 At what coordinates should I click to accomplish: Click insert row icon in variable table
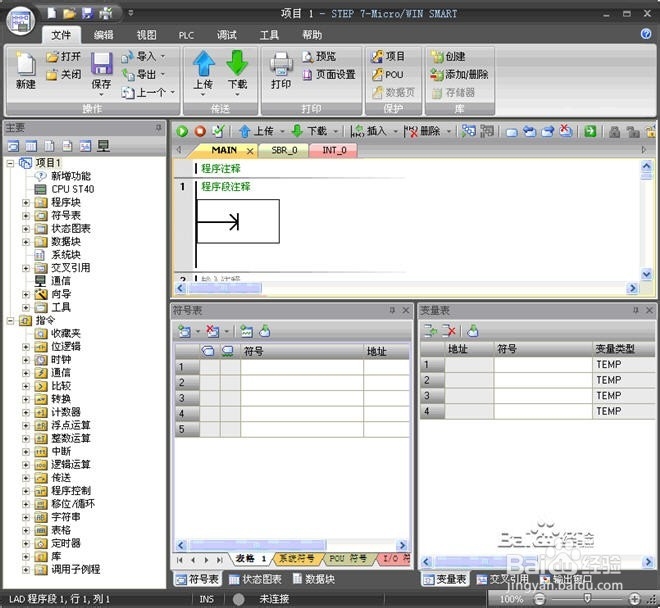(430, 331)
